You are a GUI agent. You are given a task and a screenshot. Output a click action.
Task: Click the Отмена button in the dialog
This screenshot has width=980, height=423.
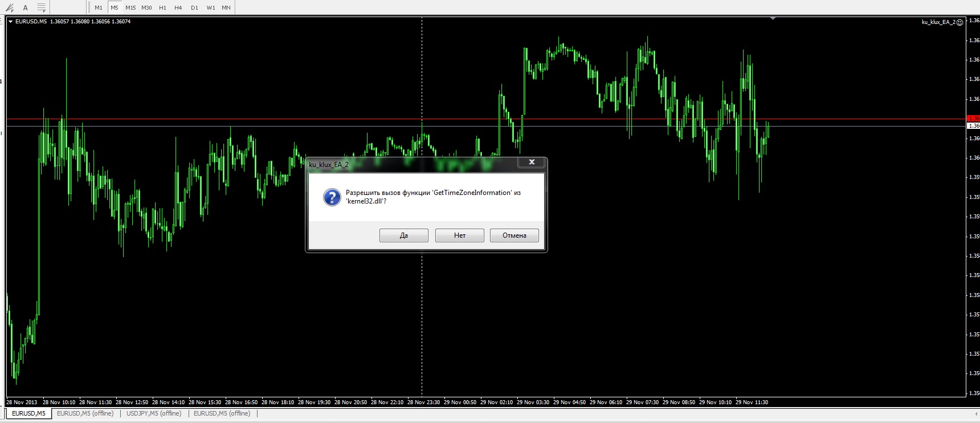(514, 235)
